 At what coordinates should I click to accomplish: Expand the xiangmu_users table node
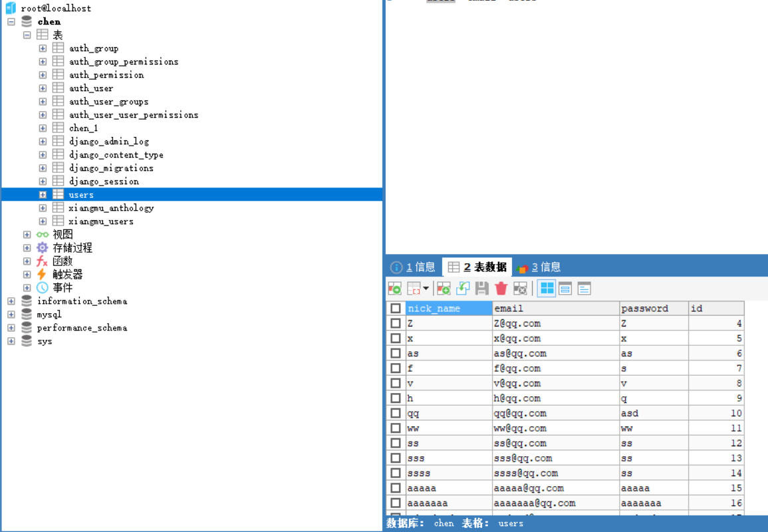coord(43,221)
